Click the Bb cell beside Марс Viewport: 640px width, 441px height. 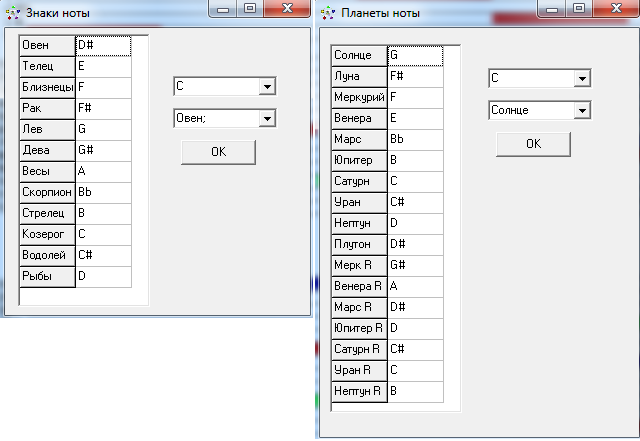[414, 140]
